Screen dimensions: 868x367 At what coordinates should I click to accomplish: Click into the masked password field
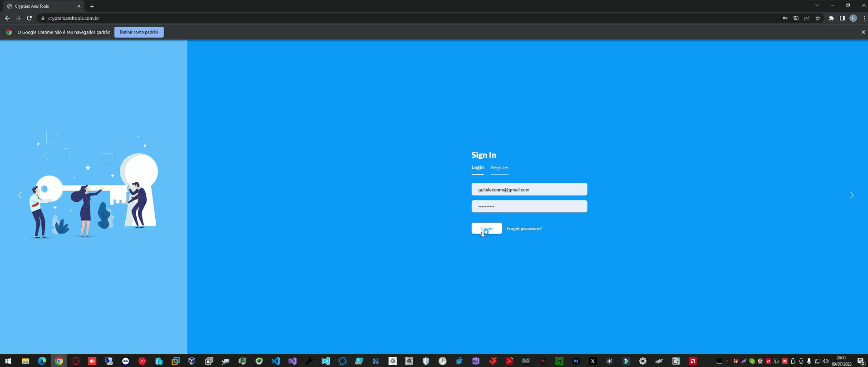[529, 206]
